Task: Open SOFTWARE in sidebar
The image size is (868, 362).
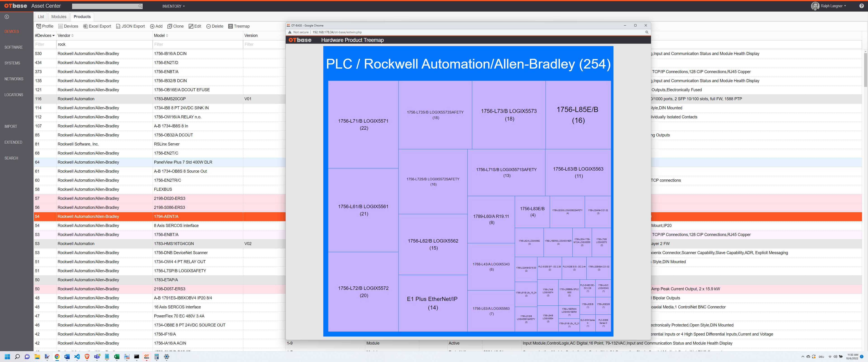Action: 14,47
